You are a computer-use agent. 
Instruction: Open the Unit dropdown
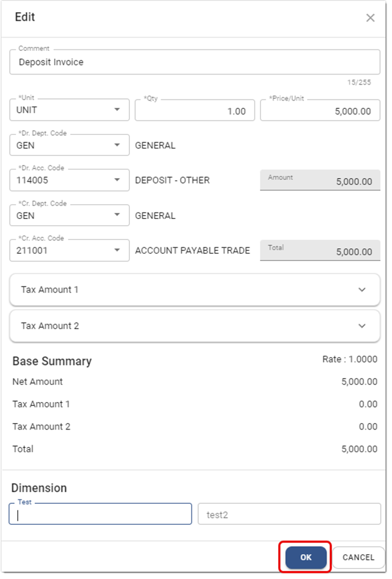pyautogui.click(x=117, y=110)
